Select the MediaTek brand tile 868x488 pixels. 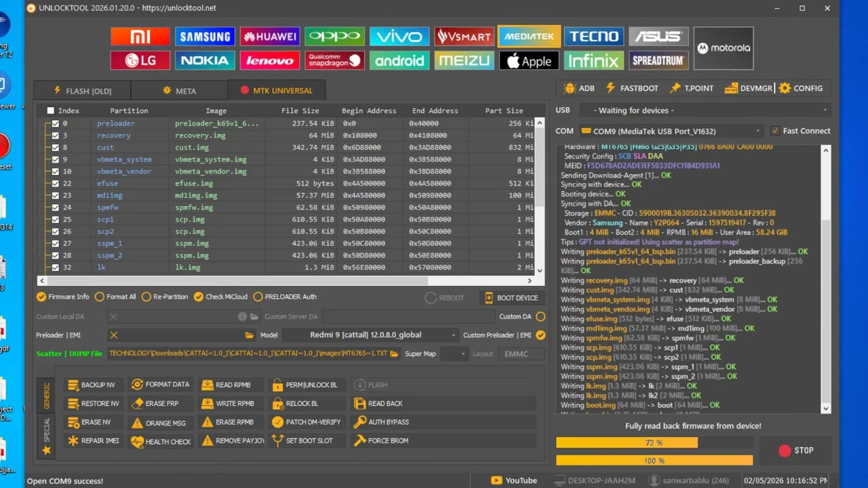tap(529, 37)
